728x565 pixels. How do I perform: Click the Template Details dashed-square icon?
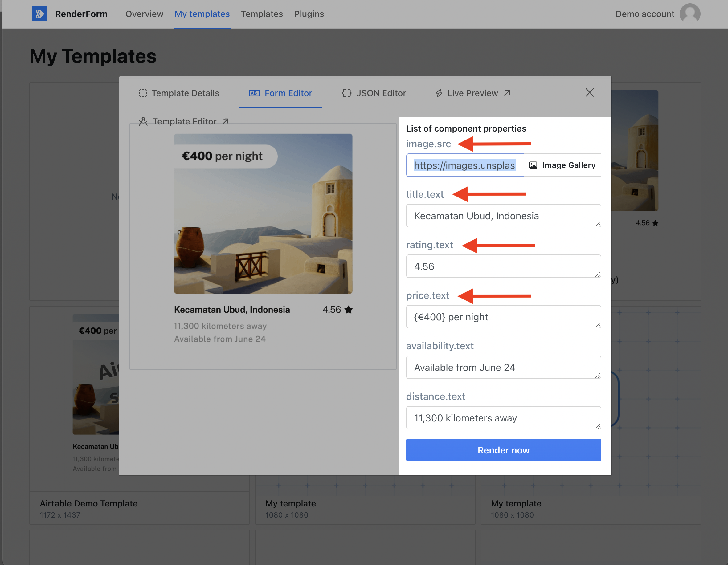pyautogui.click(x=143, y=93)
